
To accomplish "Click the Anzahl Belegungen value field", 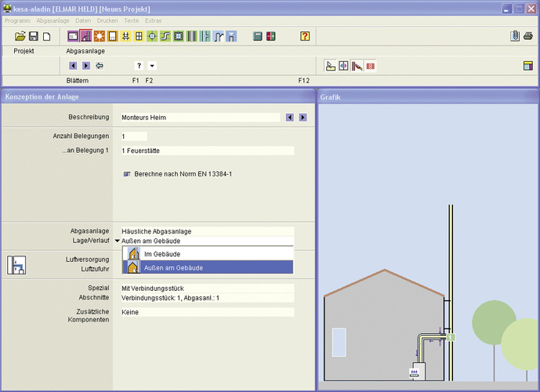I will (133, 136).
